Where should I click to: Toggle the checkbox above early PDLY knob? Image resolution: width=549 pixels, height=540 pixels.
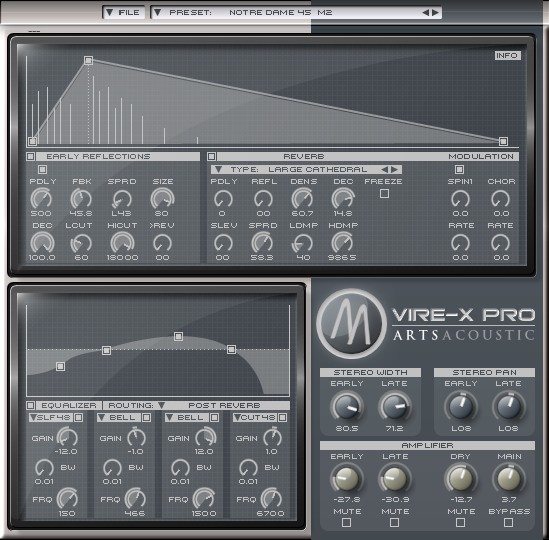(x=42, y=169)
